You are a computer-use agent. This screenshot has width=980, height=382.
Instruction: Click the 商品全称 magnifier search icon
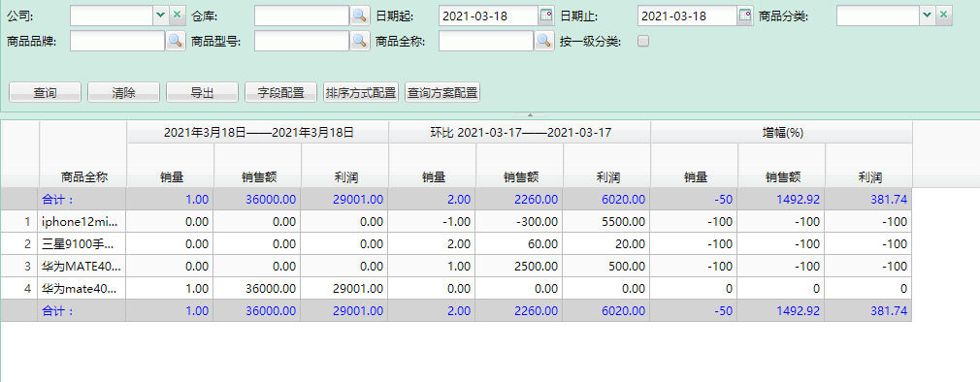point(544,41)
